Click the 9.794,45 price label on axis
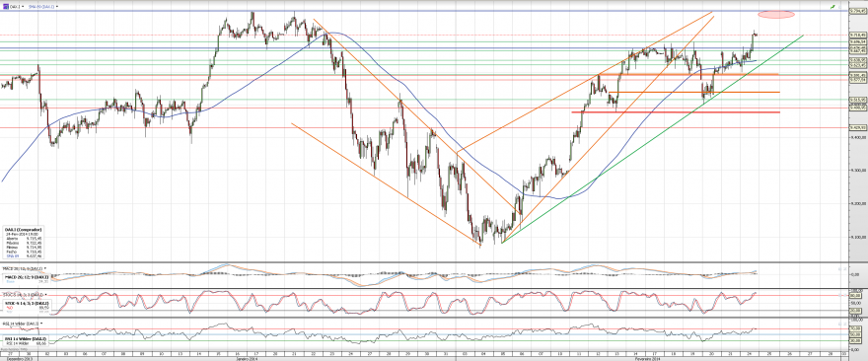Viewport: 868px width, 361px height. click(x=857, y=11)
